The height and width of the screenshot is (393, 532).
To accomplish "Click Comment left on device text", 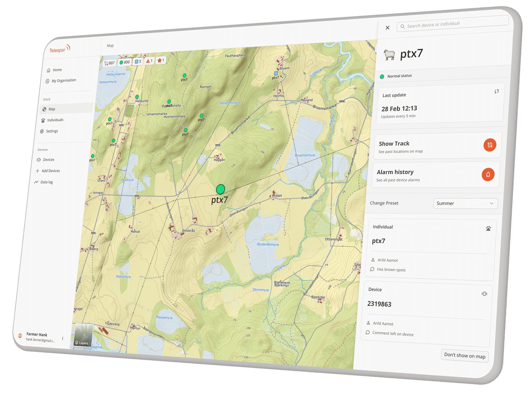I will click(x=393, y=334).
